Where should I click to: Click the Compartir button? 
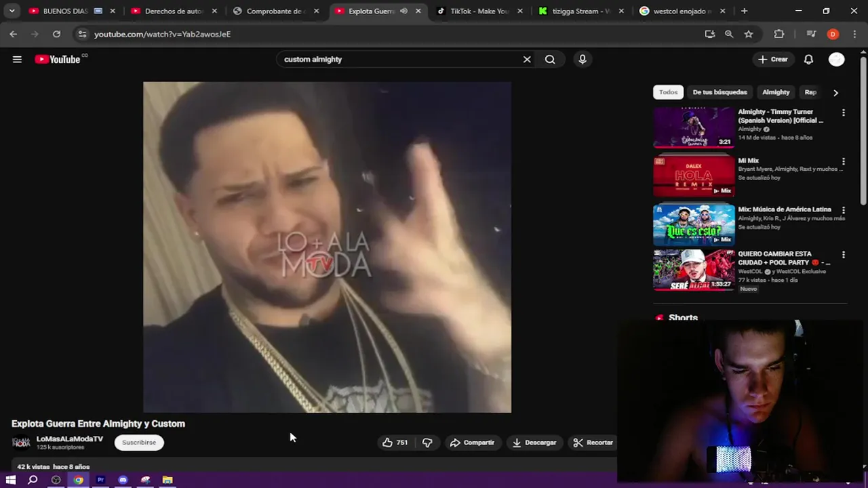[x=473, y=443]
